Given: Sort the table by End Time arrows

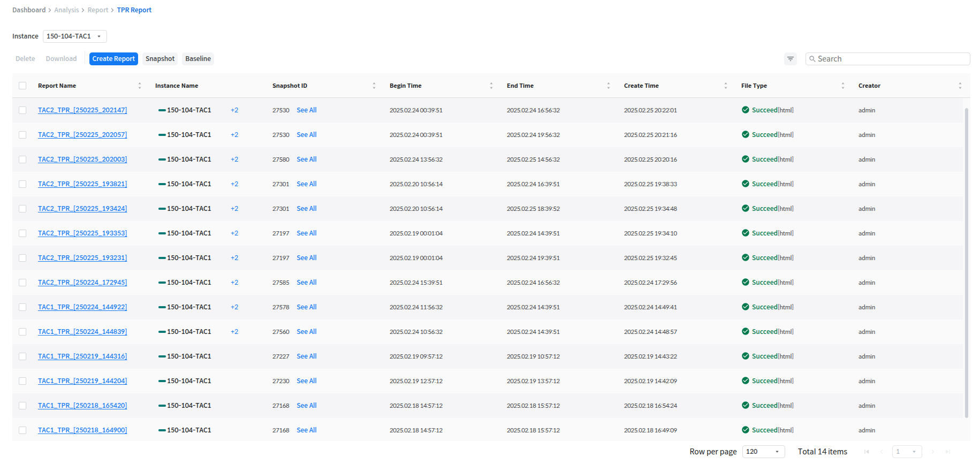Looking at the screenshot, I should click(609, 86).
